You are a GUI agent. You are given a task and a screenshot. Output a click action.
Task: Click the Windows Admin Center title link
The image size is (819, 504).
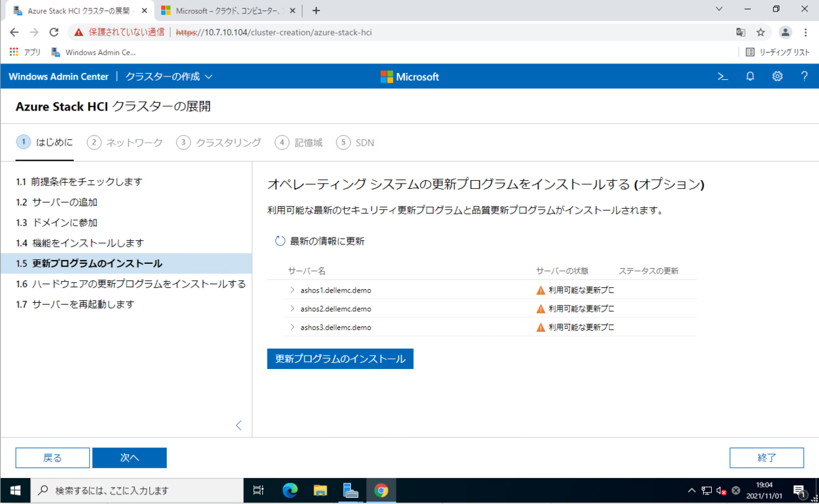(58, 76)
